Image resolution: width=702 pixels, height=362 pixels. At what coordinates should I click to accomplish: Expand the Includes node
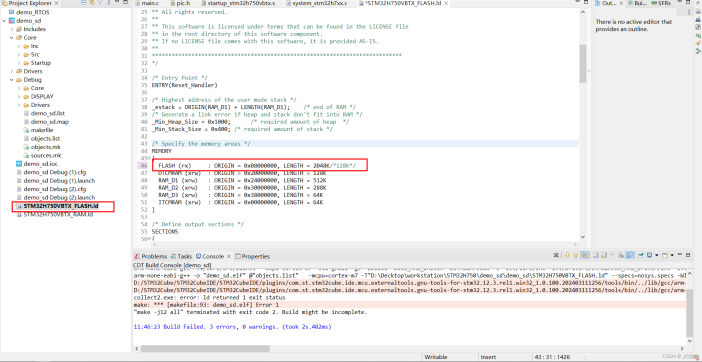coord(12,29)
